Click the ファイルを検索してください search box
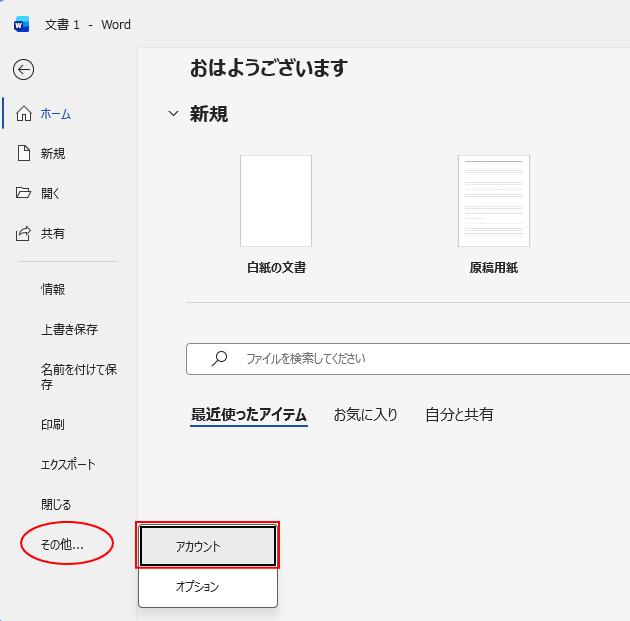The height and width of the screenshot is (621, 630). pyautogui.click(x=408, y=359)
